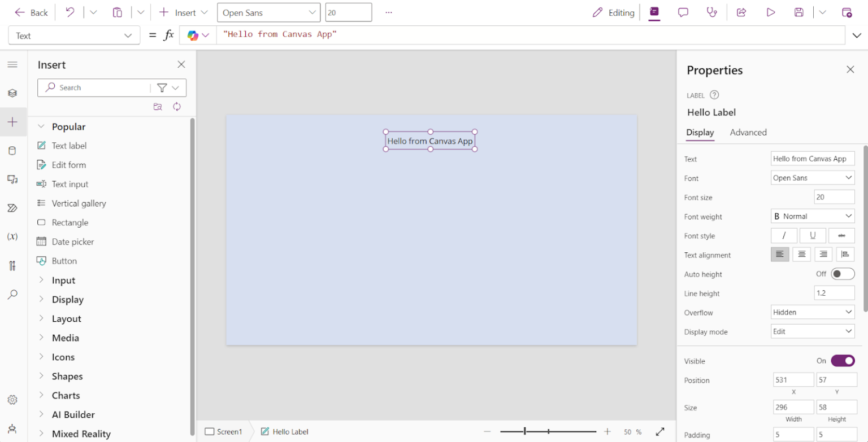
Task: Open the Variables panel icon
Action: click(12, 237)
